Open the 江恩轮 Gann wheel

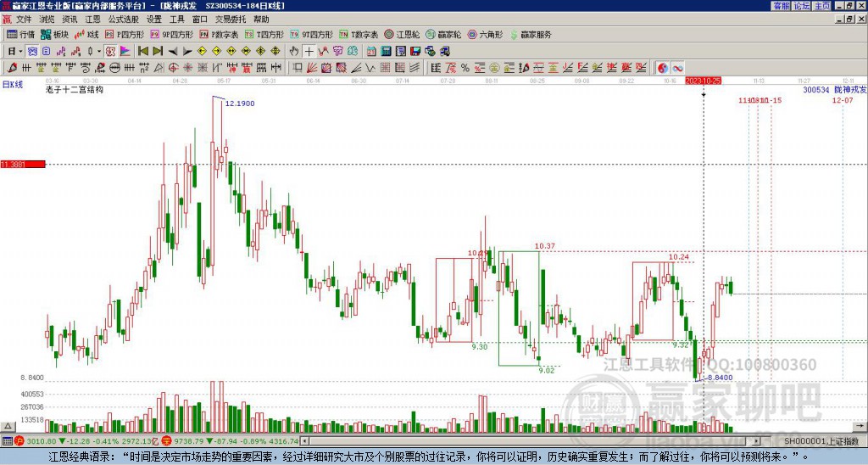(x=402, y=34)
